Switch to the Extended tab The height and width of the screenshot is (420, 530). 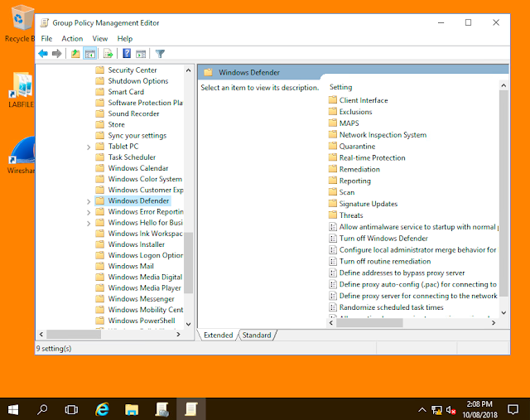(x=219, y=335)
